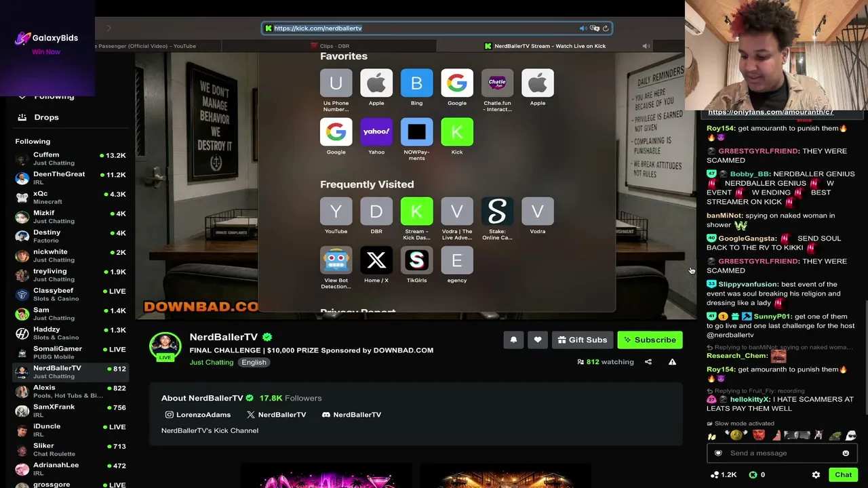Click the Gift Subs button
This screenshot has width=868, height=488.
coord(583,340)
